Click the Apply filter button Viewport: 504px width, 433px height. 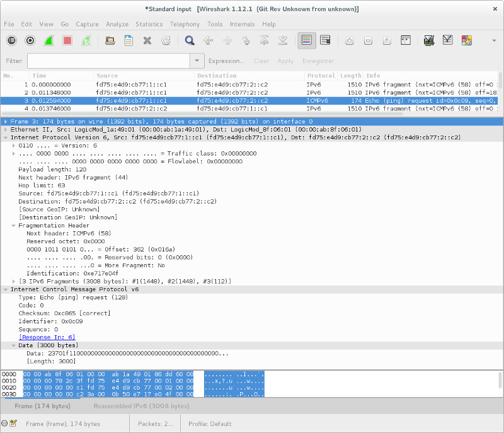pos(286,61)
